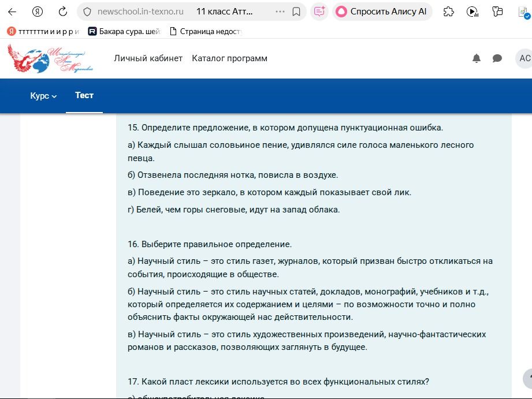The width and height of the screenshot is (532, 399).
Task: Click answer г) Белей, чем горы снеговые
Action: [x=234, y=210]
